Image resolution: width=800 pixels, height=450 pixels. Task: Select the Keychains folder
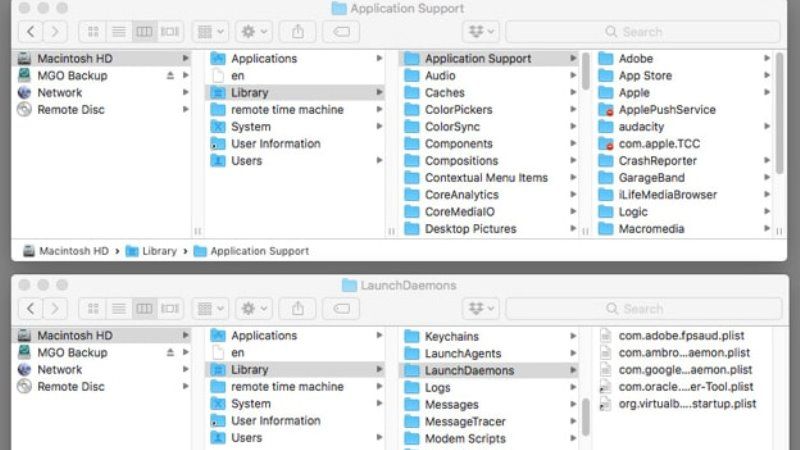489,336
